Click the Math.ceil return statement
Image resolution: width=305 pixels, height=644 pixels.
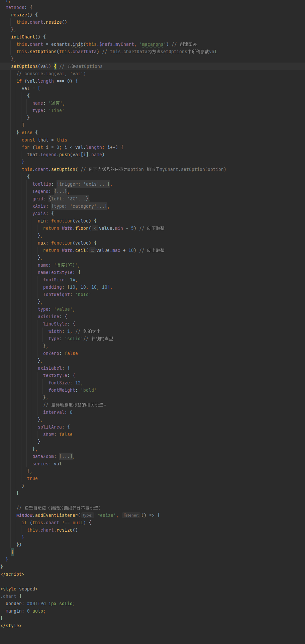(x=90, y=250)
